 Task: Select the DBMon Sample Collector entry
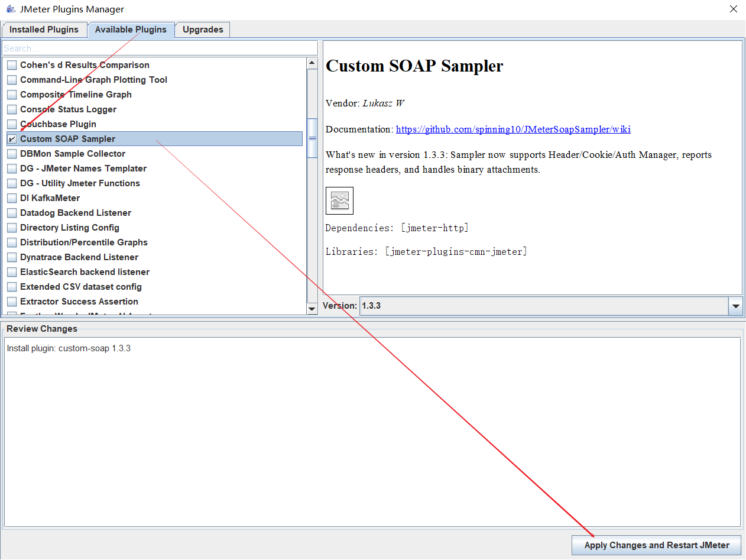coord(73,154)
